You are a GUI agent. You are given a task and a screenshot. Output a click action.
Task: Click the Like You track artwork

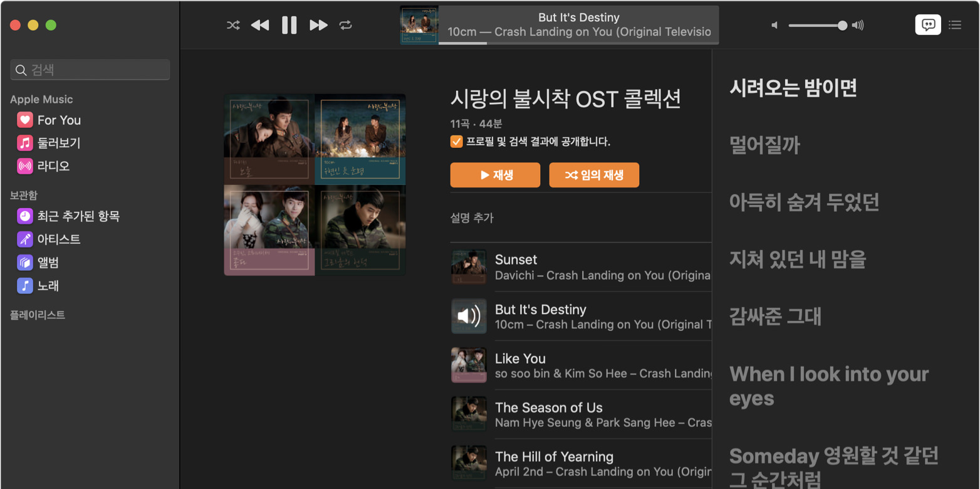[x=469, y=365]
